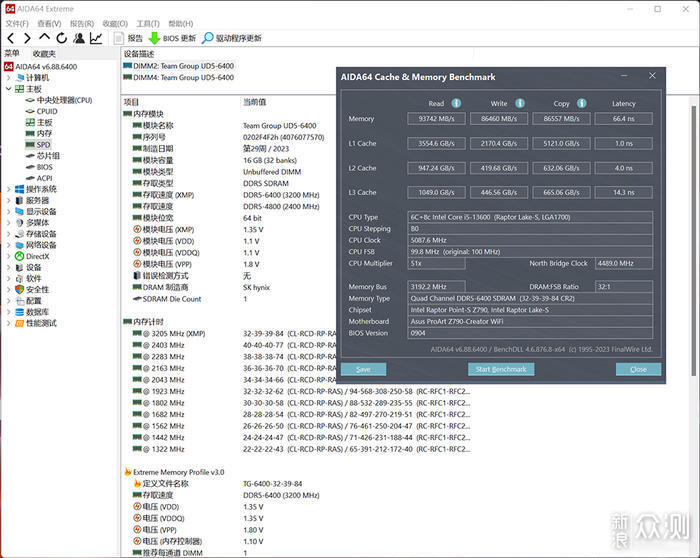This screenshot has height=558, width=700.
Task: Expand the 存储设备 tree node
Action: [x=8, y=234]
